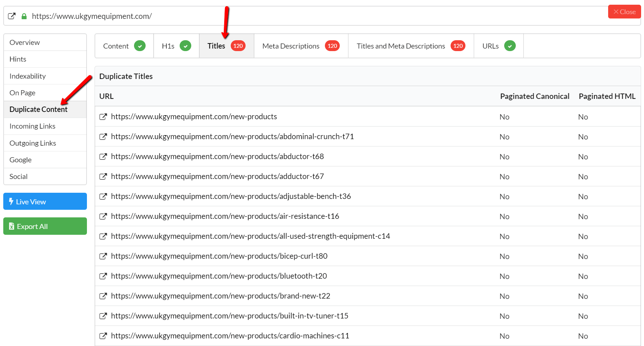Click the green padlock icon in the address bar

[x=24, y=16]
